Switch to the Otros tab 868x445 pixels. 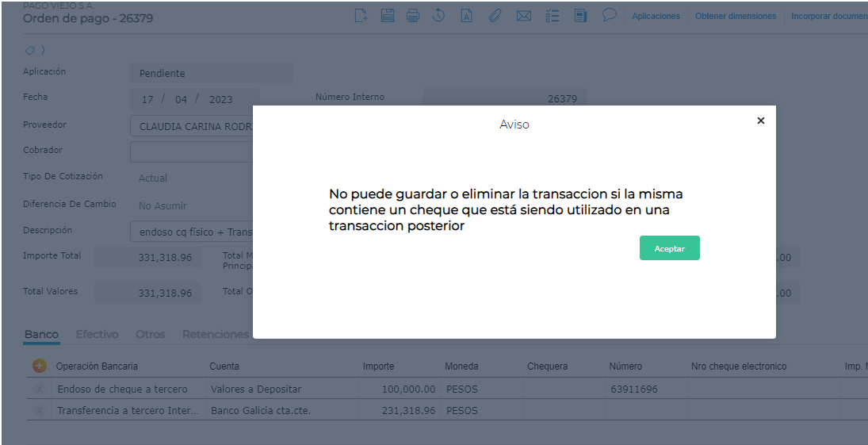click(x=150, y=334)
